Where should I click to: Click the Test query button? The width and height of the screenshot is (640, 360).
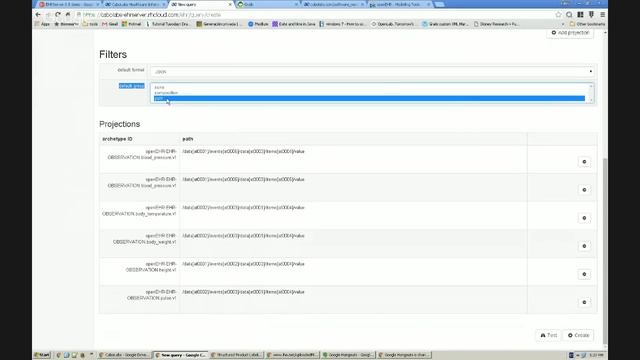tap(549, 335)
